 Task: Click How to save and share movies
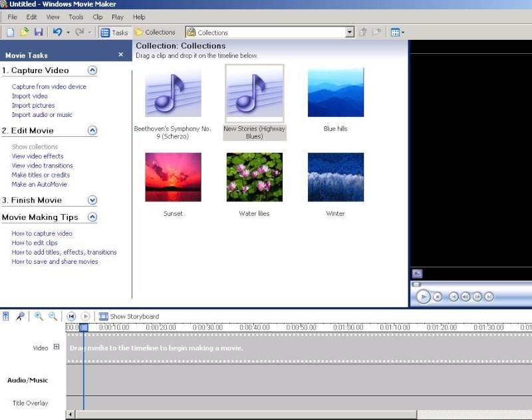click(x=55, y=261)
